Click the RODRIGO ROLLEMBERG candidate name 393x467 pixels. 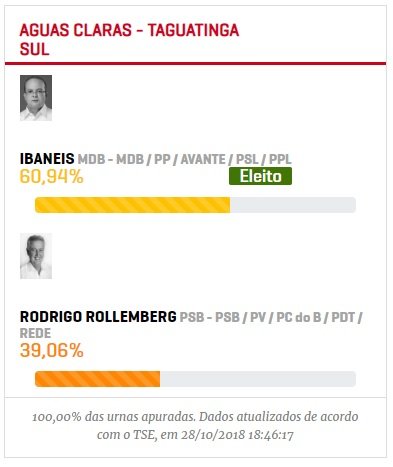98,317
